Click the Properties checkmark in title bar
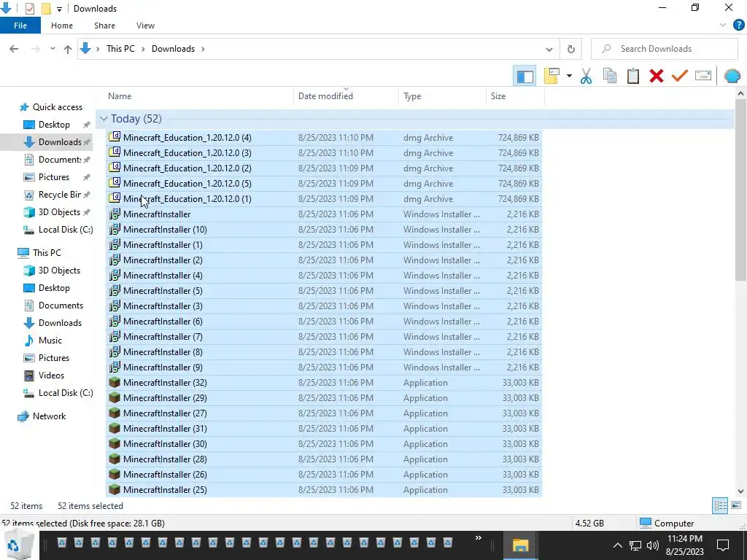 [30, 9]
